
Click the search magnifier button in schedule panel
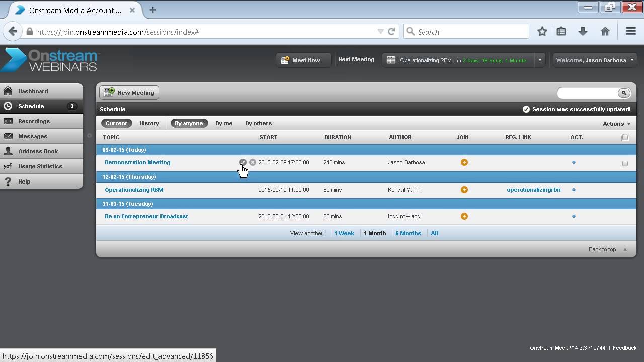pos(624,93)
